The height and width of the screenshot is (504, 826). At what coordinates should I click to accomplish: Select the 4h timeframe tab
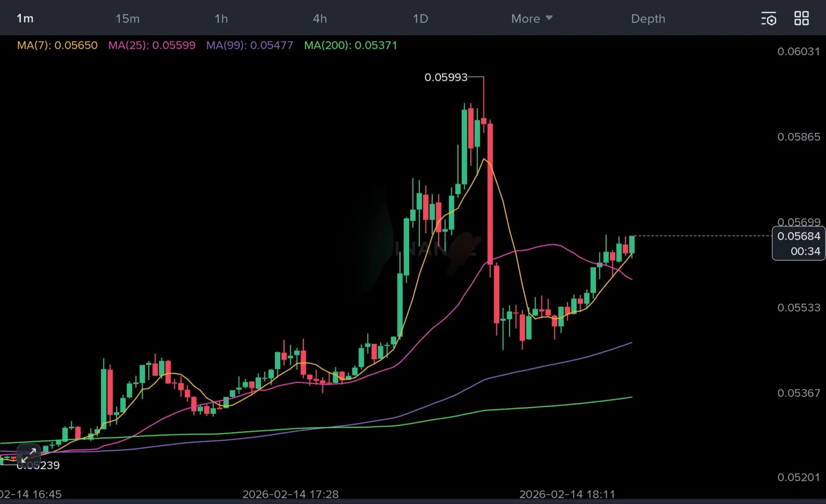tap(320, 19)
